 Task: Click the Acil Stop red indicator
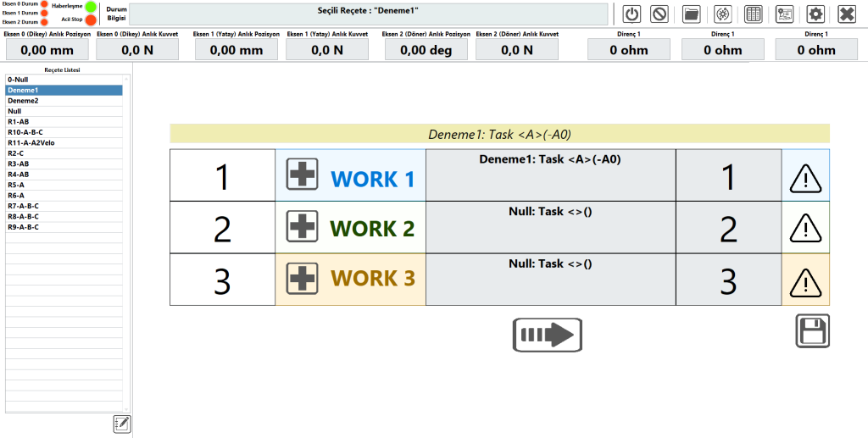click(91, 19)
